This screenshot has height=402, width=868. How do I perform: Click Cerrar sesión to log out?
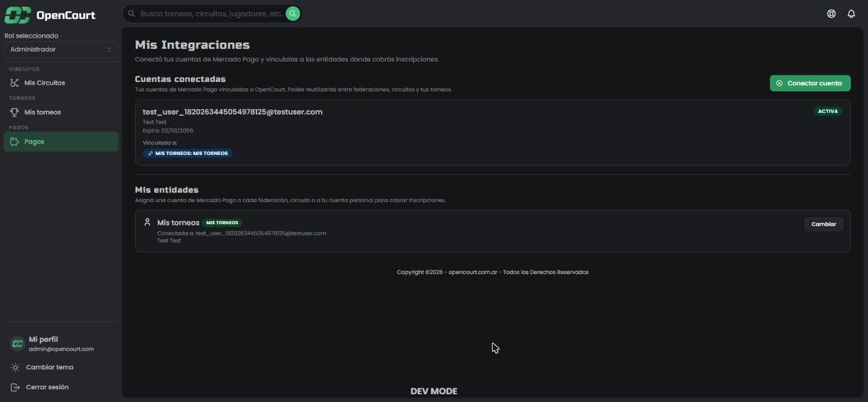click(x=61, y=388)
